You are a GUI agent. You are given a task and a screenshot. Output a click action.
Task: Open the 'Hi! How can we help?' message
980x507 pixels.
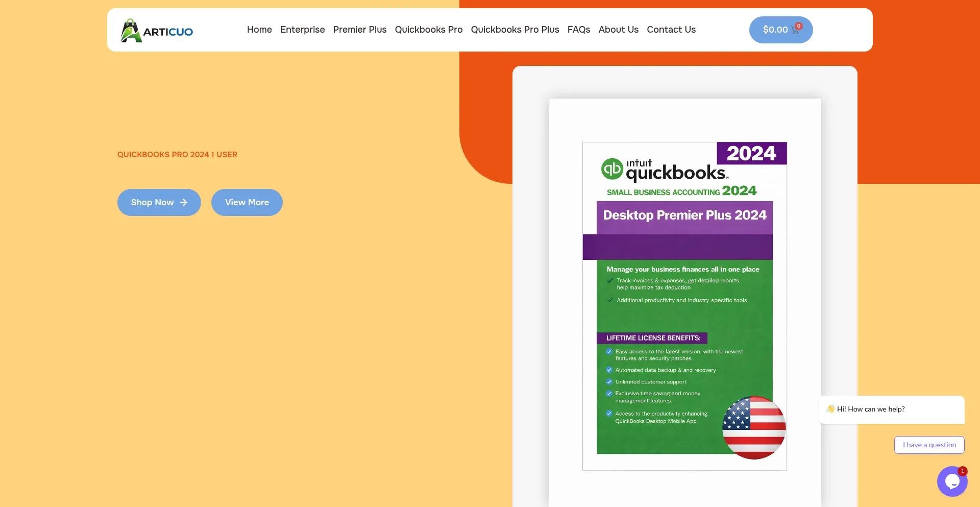[892, 409]
